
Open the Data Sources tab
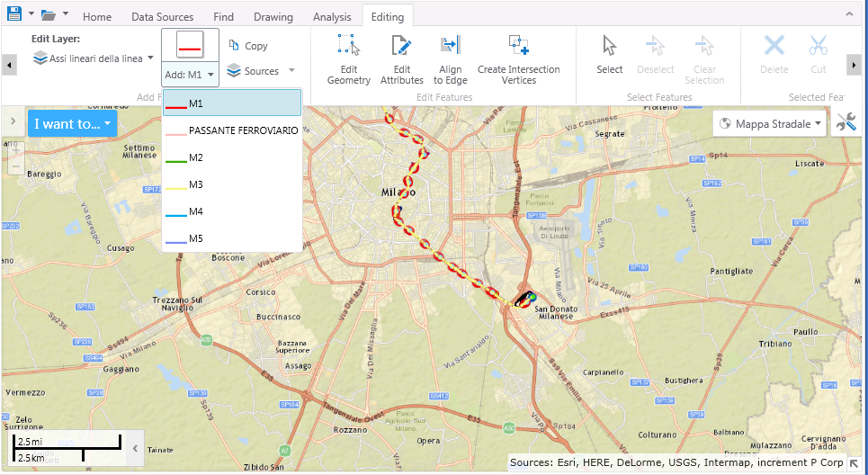(162, 16)
